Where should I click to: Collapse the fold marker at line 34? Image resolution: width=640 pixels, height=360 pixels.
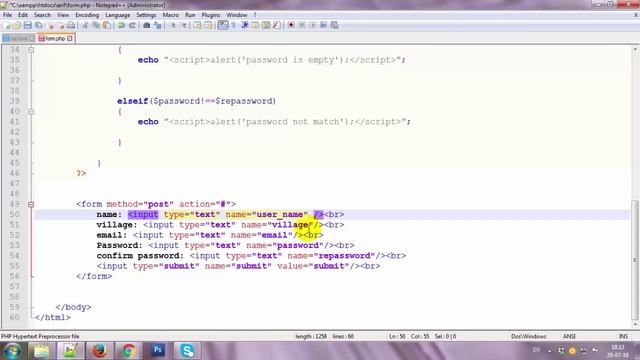31,50
